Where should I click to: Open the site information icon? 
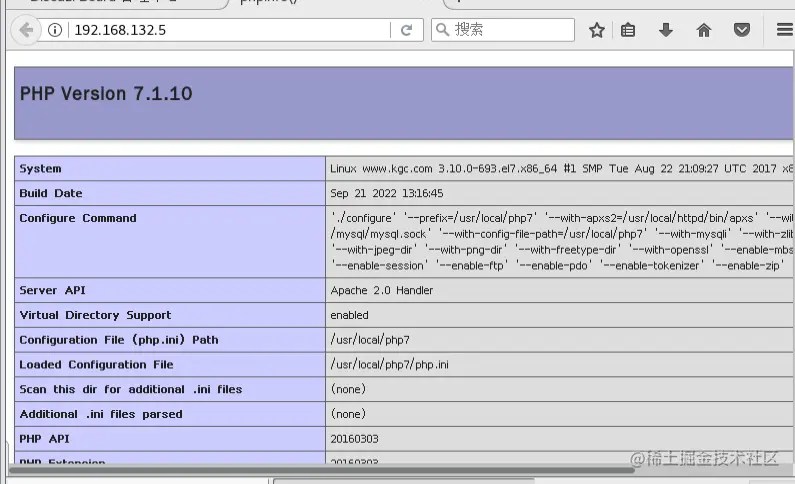tap(55, 30)
